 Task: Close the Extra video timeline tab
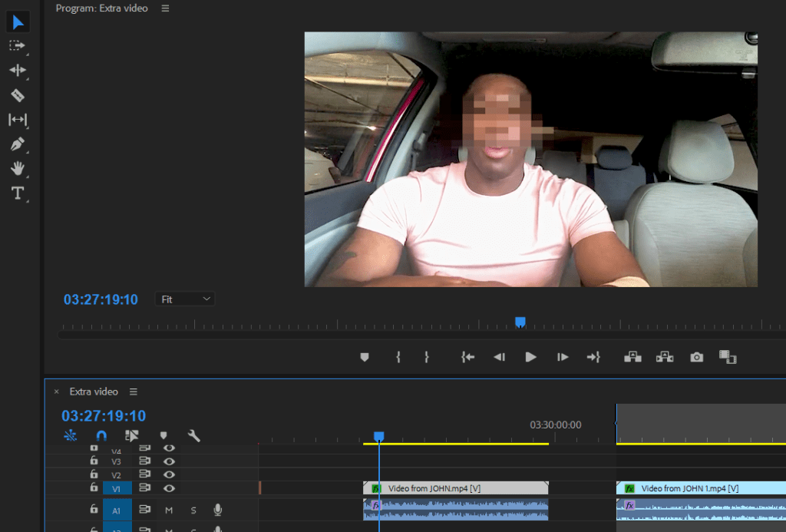click(56, 392)
